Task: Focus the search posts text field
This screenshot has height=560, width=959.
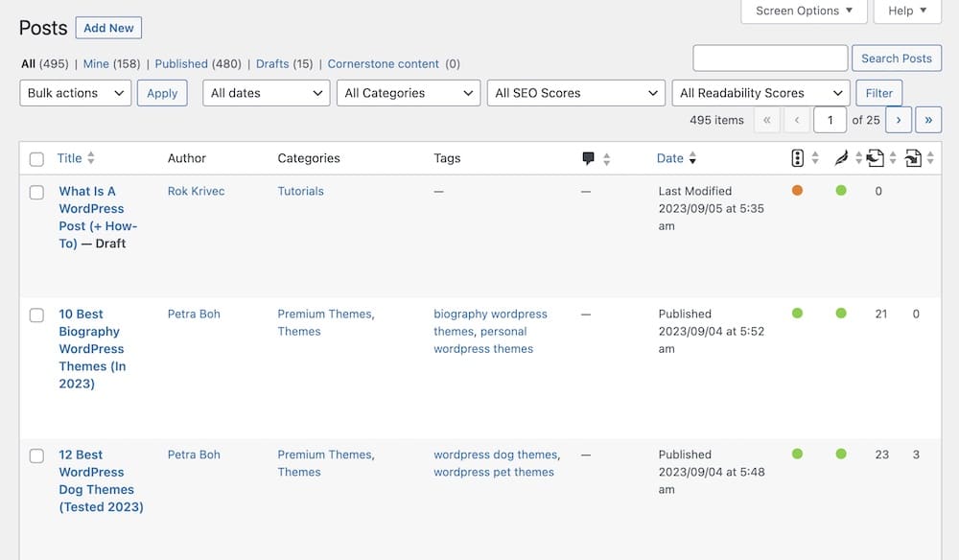Action: 770,58
